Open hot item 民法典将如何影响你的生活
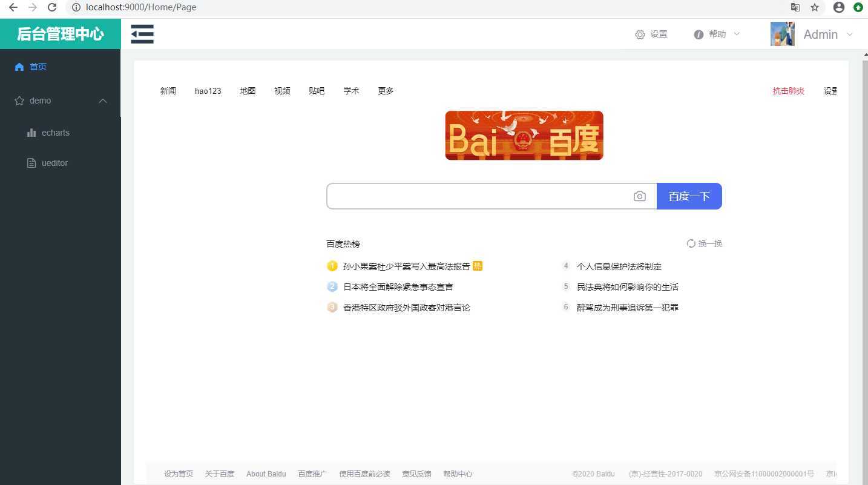This screenshot has width=868, height=485. 627,287
